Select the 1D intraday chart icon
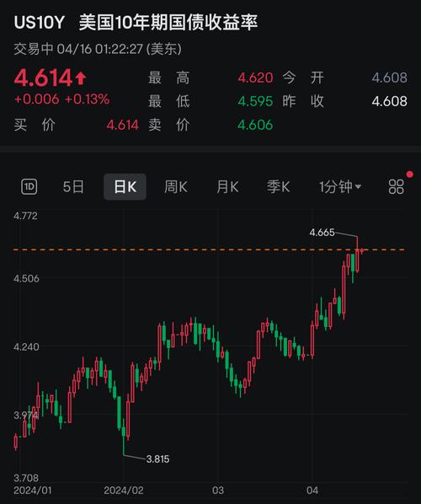This screenshot has width=421, height=504. point(29,187)
